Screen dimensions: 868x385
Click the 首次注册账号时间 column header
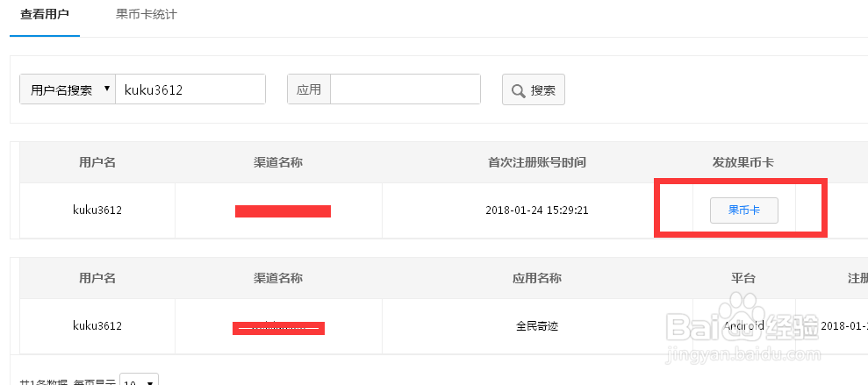tap(536, 162)
